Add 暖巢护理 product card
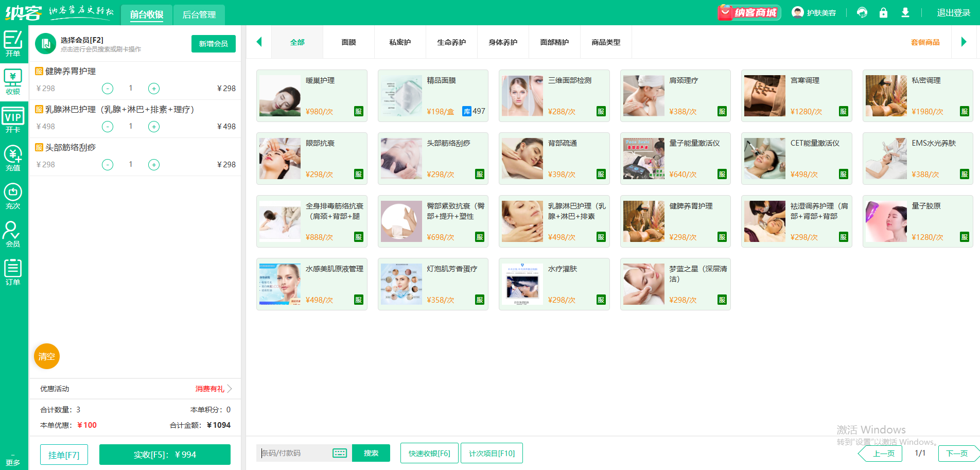This screenshot has width=980, height=470. (312, 96)
